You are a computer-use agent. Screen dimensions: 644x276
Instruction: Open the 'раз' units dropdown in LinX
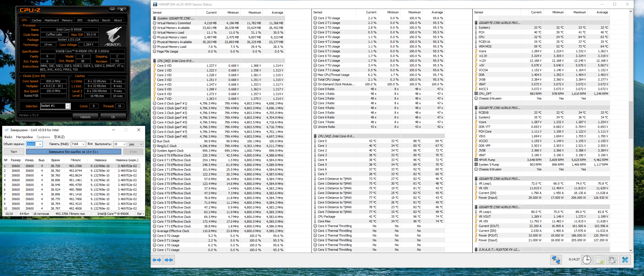pos(141,144)
